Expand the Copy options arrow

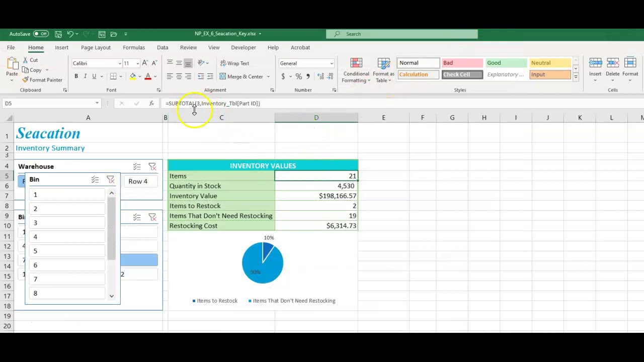(47, 70)
